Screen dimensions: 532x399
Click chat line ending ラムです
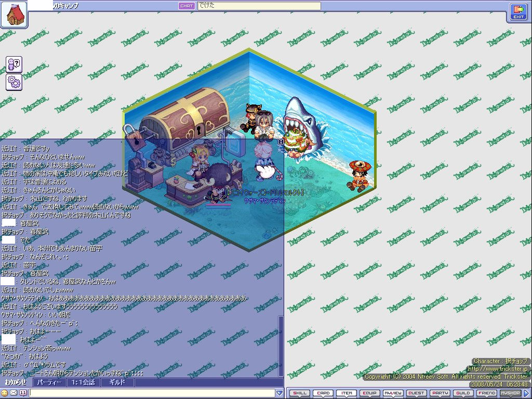(x=34, y=365)
